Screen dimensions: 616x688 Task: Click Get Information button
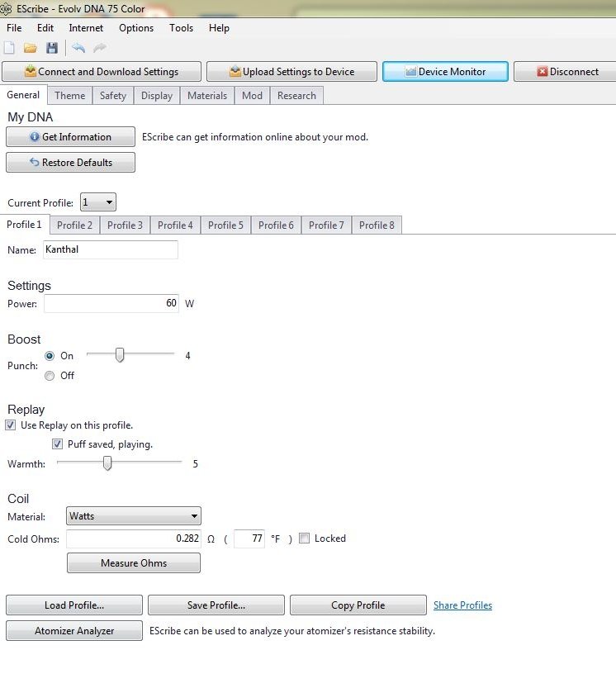coord(71,137)
